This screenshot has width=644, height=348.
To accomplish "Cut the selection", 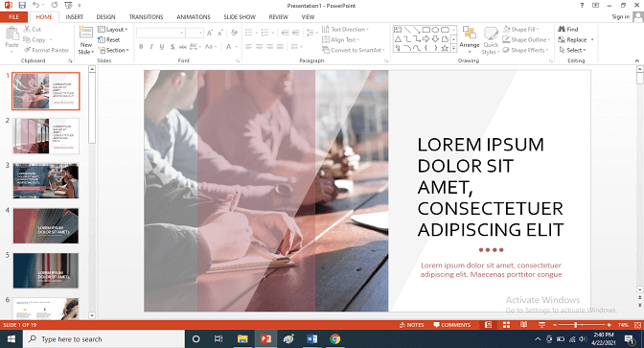I will pos(33,29).
